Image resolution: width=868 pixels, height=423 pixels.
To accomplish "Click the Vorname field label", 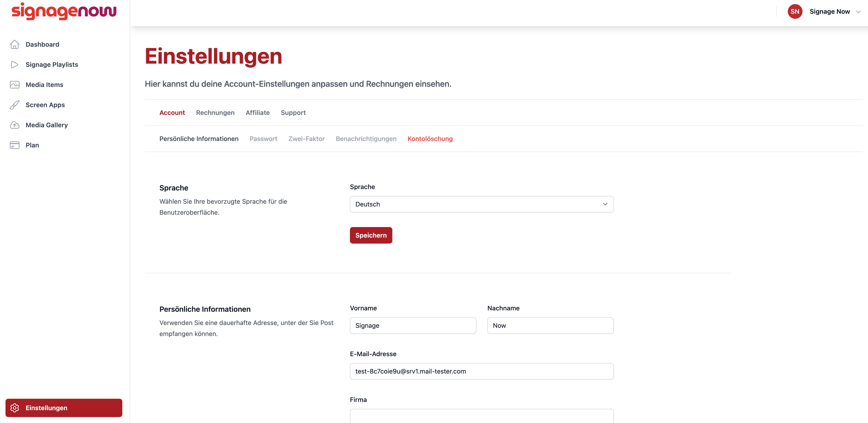I will coord(363,308).
